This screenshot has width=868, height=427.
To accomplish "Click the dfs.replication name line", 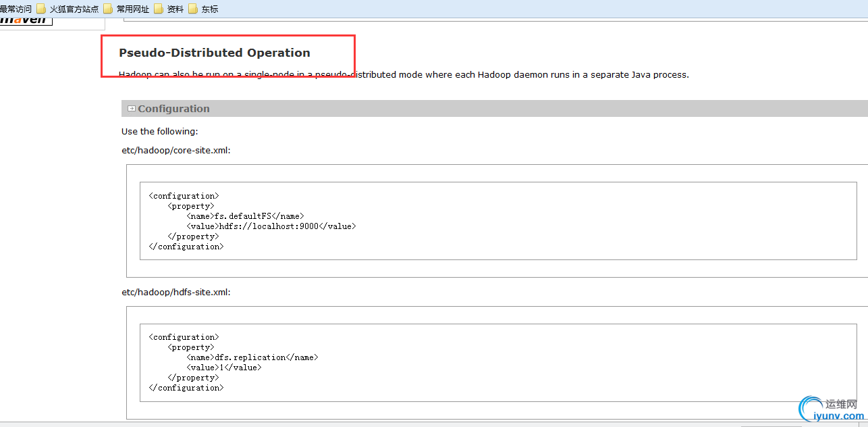I will coord(252,357).
